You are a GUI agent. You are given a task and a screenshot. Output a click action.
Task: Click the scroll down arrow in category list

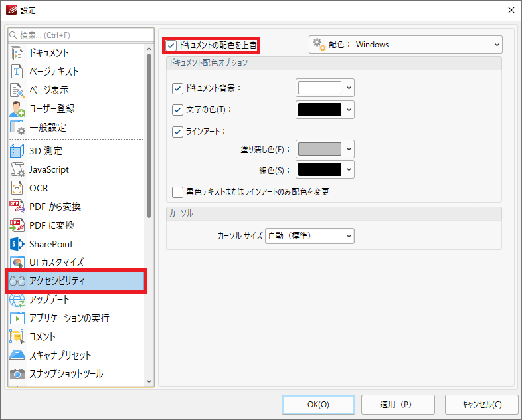click(149, 381)
